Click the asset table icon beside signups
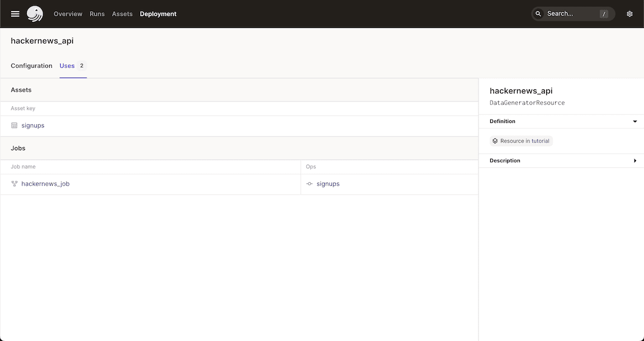 [13, 125]
